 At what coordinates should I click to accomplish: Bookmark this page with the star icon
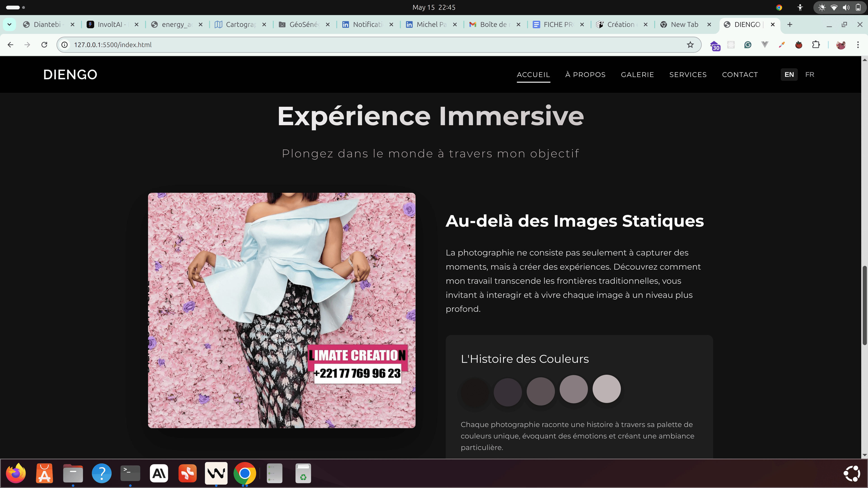[x=690, y=45]
